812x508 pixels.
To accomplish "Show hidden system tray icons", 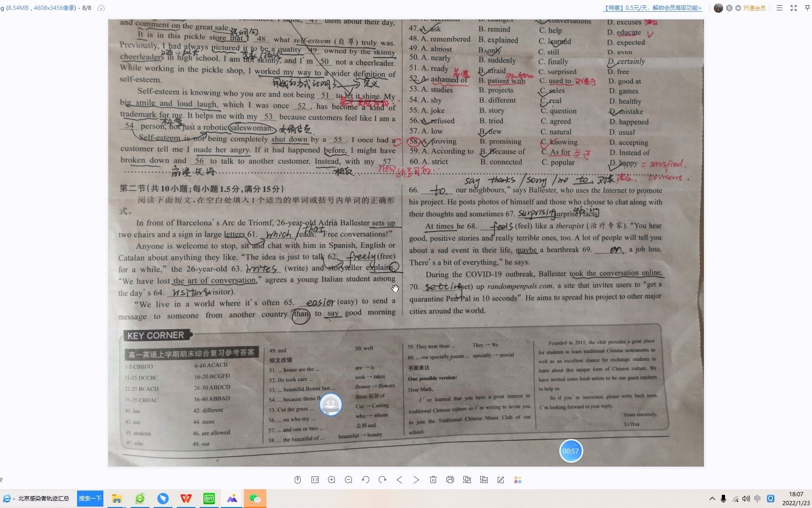I will (x=712, y=499).
